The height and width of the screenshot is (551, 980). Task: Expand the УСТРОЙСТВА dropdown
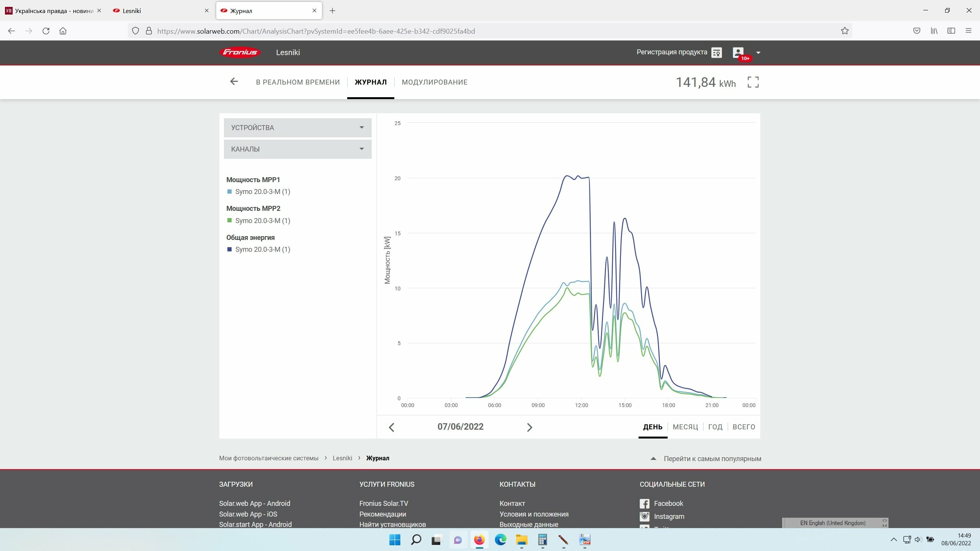(x=297, y=128)
